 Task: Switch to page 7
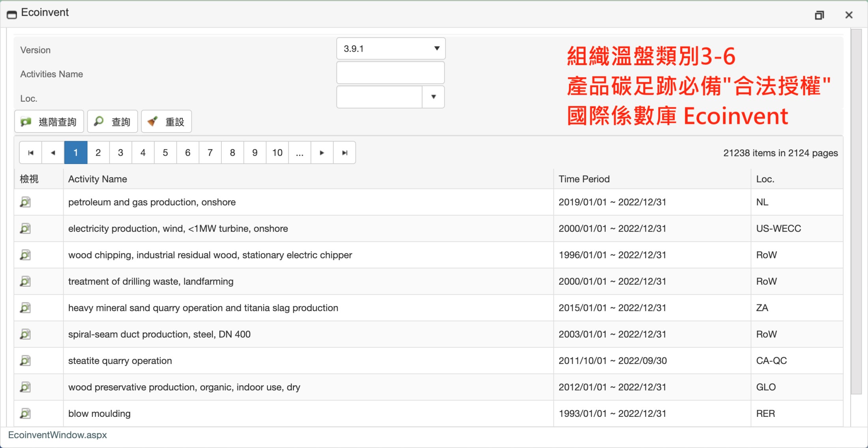click(210, 153)
